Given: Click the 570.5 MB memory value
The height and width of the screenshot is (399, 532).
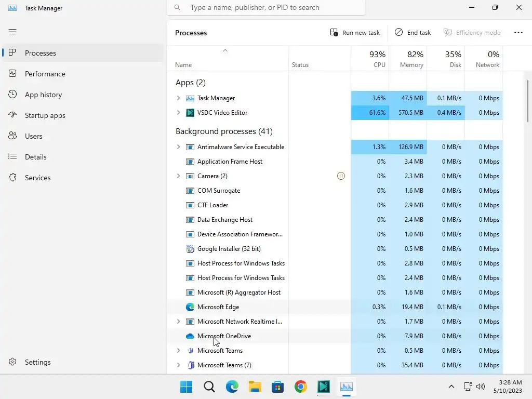Looking at the screenshot, I should [x=410, y=113].
